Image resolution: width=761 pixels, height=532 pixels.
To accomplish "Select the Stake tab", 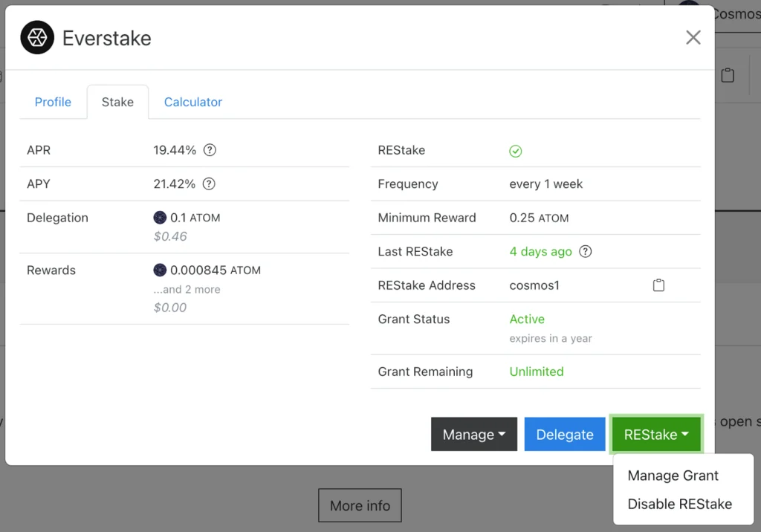I will [117, 102].
